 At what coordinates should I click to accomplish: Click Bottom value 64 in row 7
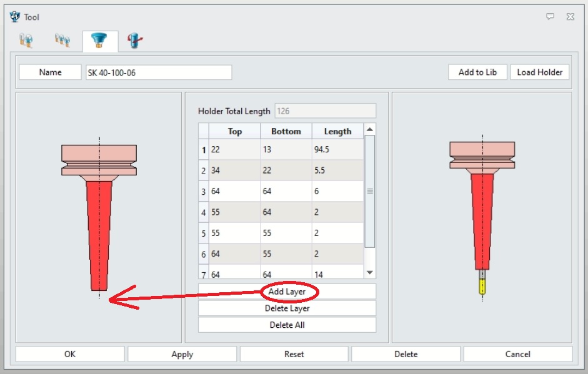(286, 272)
